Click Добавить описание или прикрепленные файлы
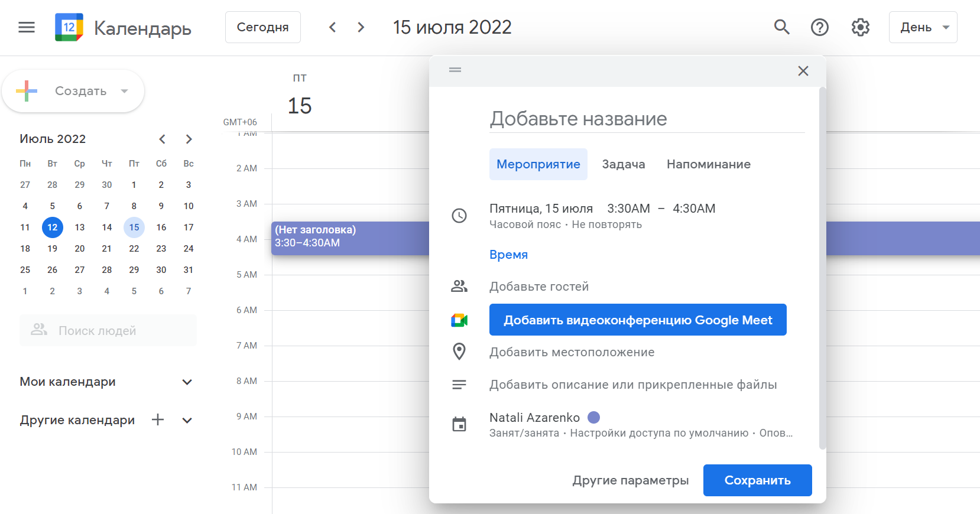Viewport: 980px width, 514px height. (633, 385)
